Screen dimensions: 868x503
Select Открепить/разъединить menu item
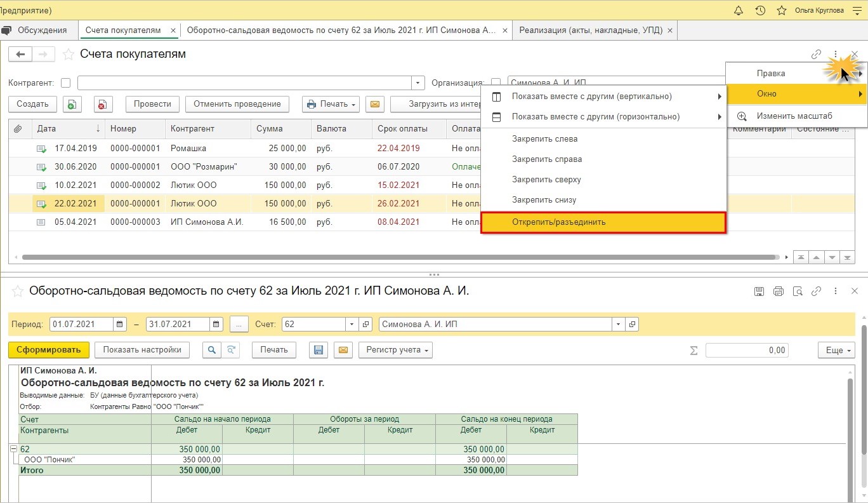603,222
